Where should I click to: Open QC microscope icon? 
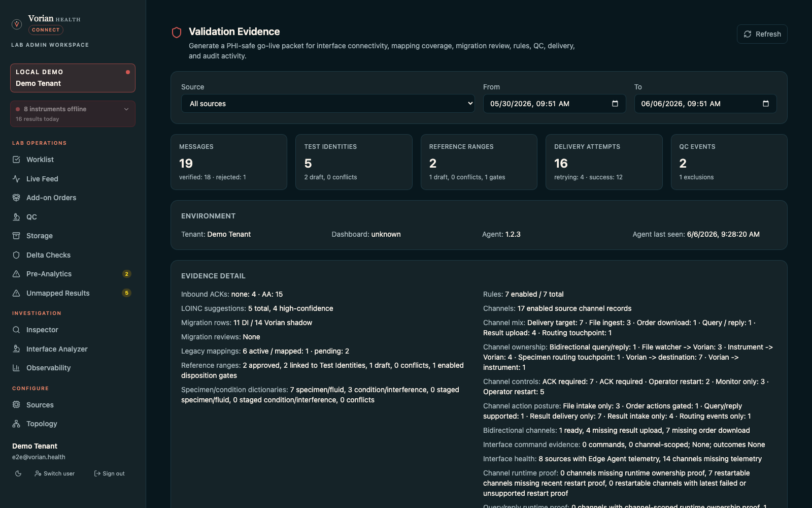point(16,217)
